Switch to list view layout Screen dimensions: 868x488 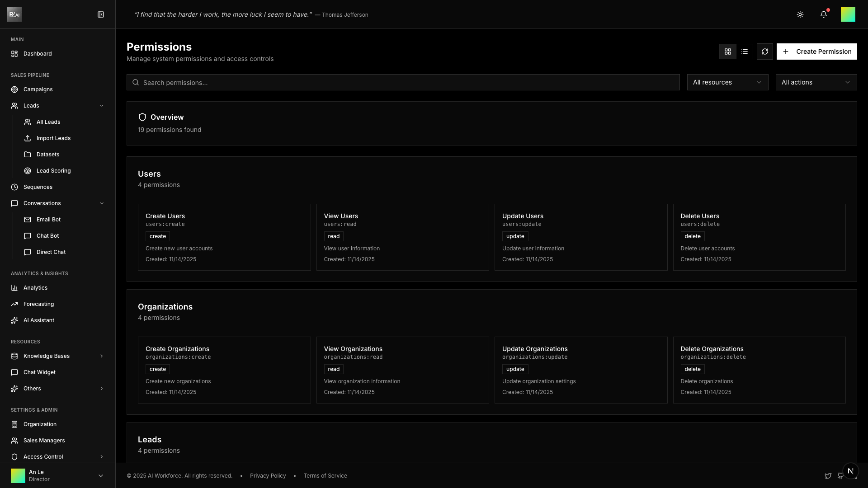[x=745, y=52]
